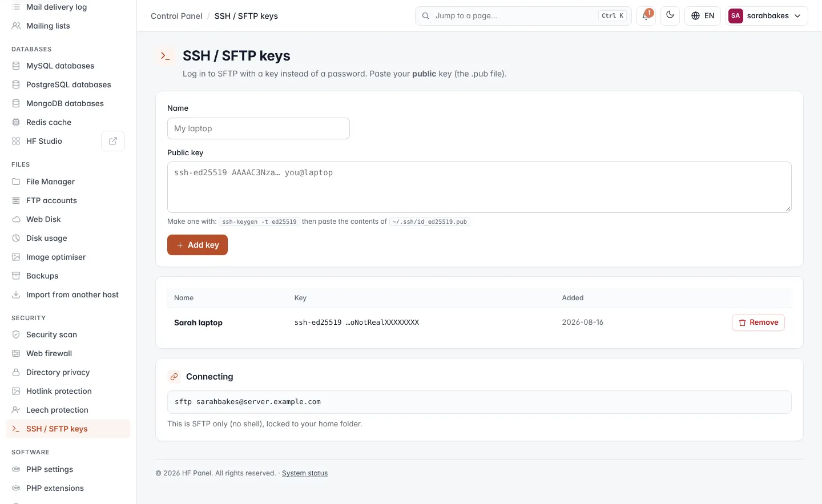The height and width of the screenshot is (504, 822).
Task: Click the Name input field
Action: pyautogui.click(x=259, y=128)
